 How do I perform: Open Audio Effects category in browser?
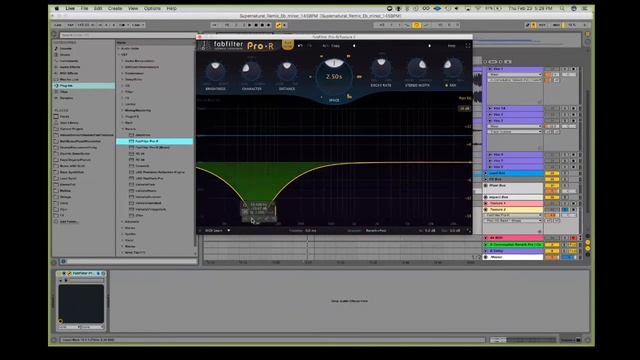70,67
